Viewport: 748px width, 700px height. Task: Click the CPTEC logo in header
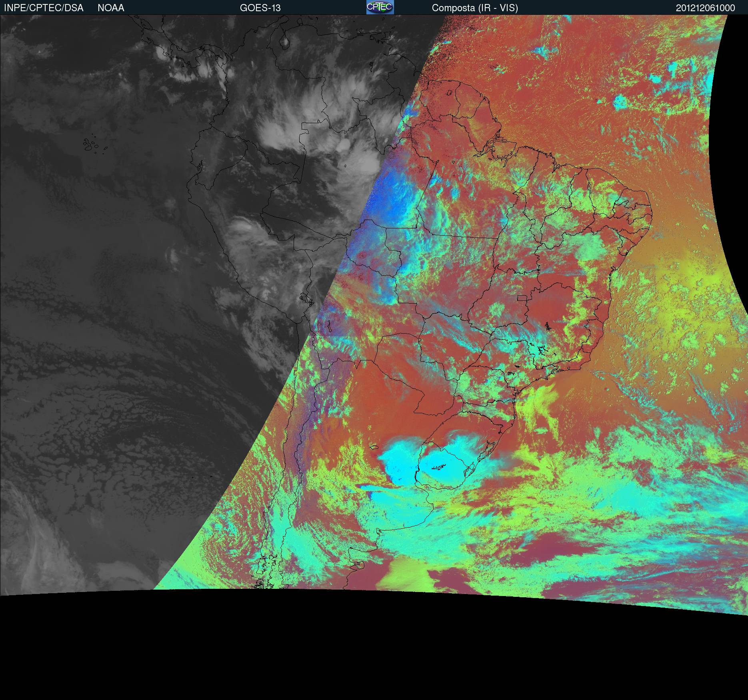click(x=380, y=7)
